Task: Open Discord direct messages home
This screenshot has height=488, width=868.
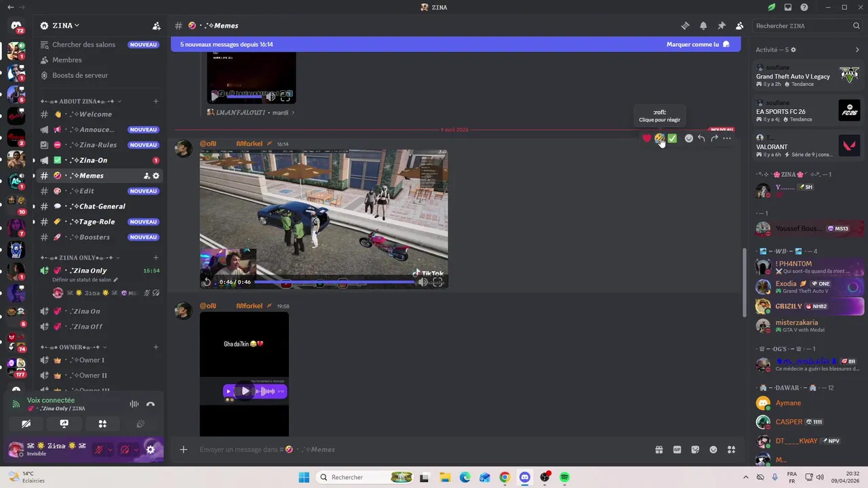Action: click(16, 26)
